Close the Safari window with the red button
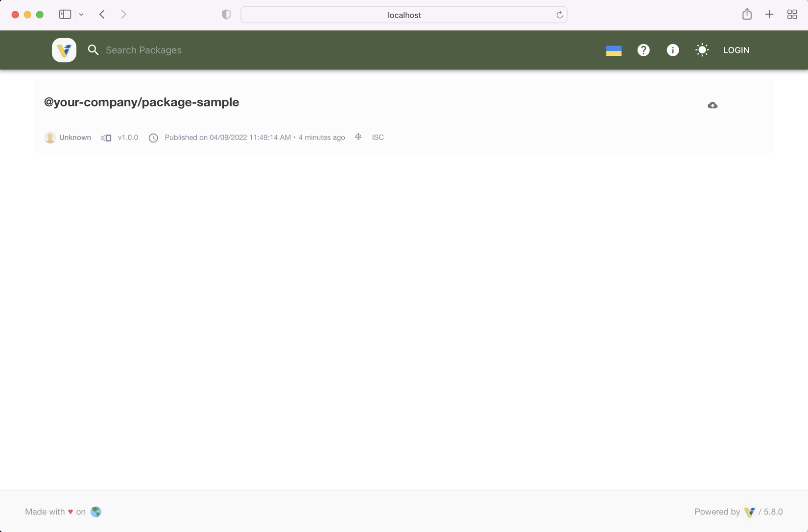The image size is (808, 532). pos(15,15)
